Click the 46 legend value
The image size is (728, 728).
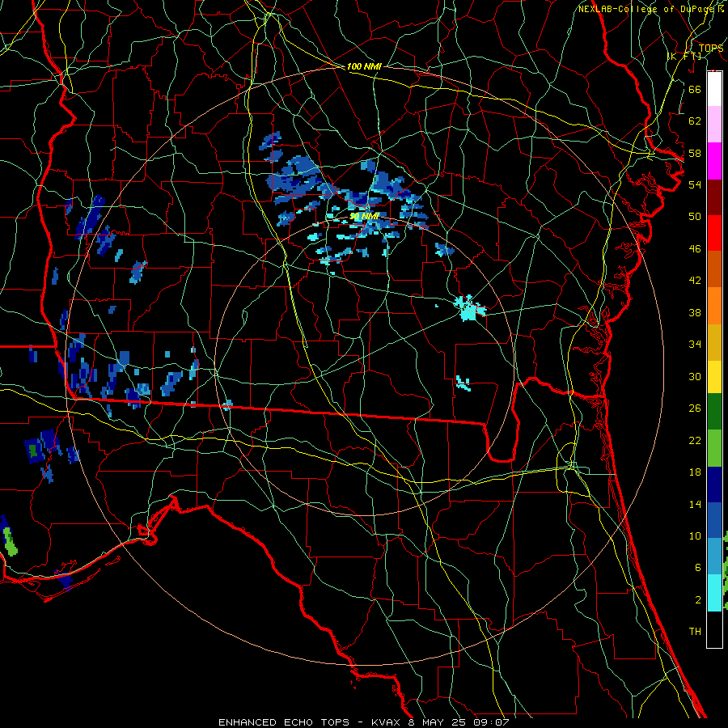(695, 249)
